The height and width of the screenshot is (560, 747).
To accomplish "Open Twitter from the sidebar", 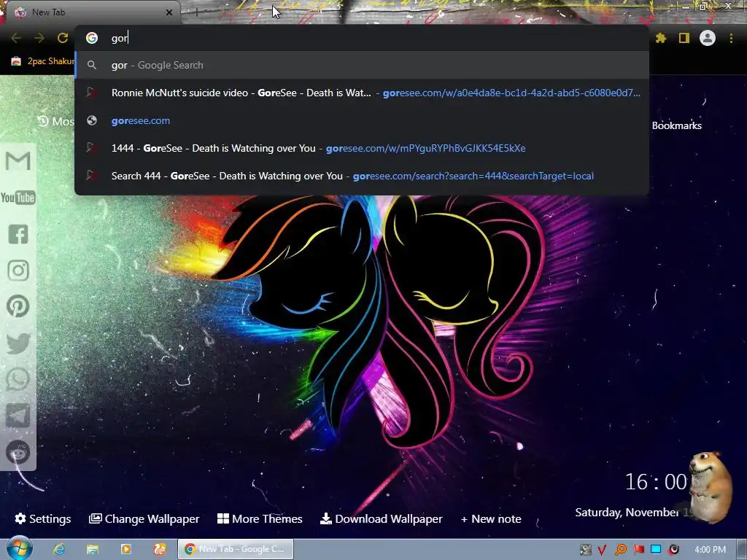I will [18, 343].
